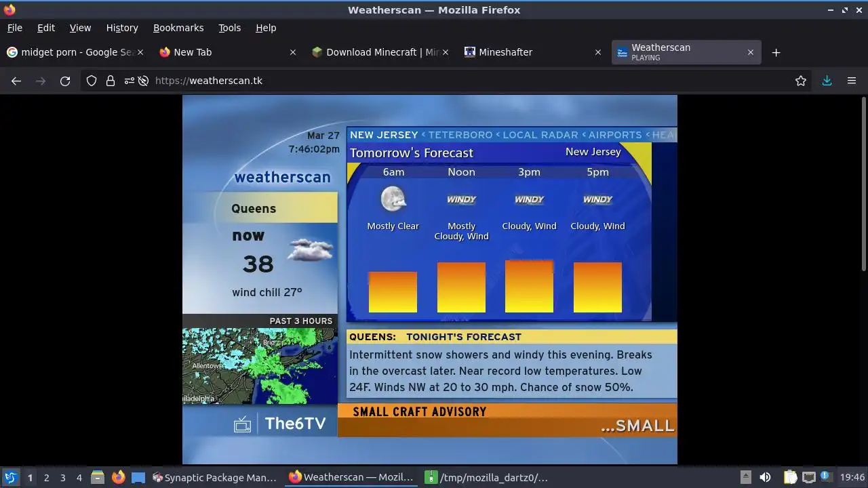Click the Tomorrow's Forecast heading
This screenshot has width=868, height=488.
(x=412, y=153)
